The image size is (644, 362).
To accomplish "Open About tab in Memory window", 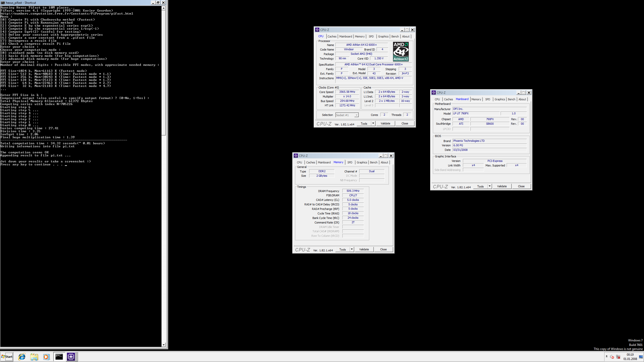I will coord(384,162).
